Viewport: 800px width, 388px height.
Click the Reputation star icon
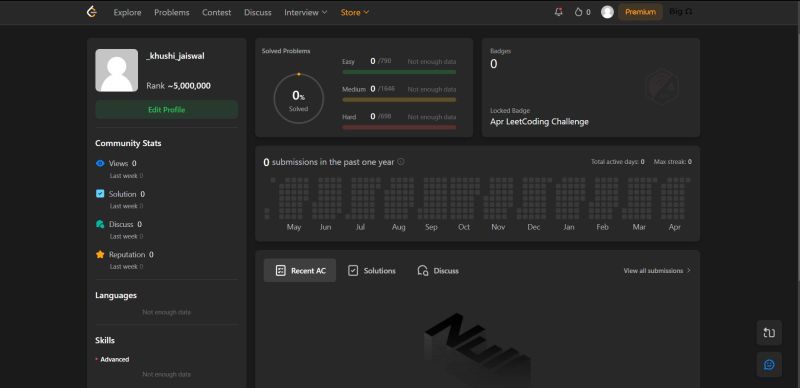point(100,254)
